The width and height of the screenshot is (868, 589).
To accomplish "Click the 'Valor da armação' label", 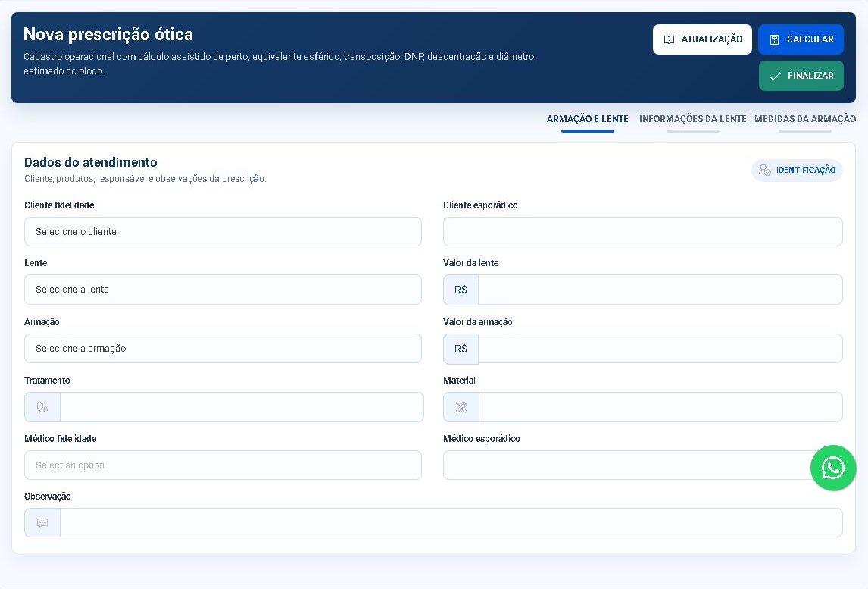I will click(x=478, y=322).
